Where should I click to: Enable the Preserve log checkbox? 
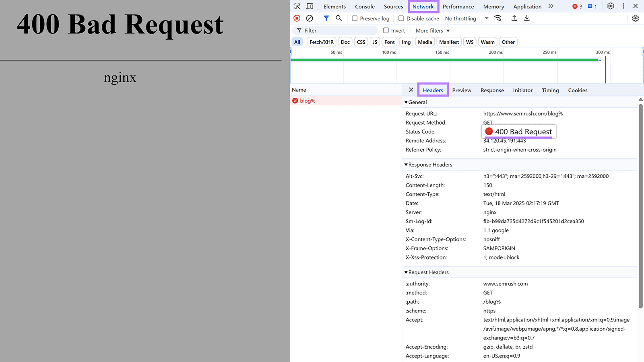[354, 18]
